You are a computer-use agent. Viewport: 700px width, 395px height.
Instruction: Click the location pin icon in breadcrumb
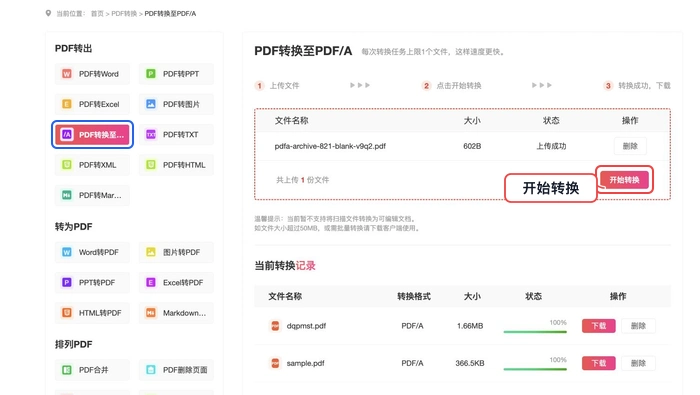pyautogui.click(x=48, y=13)
